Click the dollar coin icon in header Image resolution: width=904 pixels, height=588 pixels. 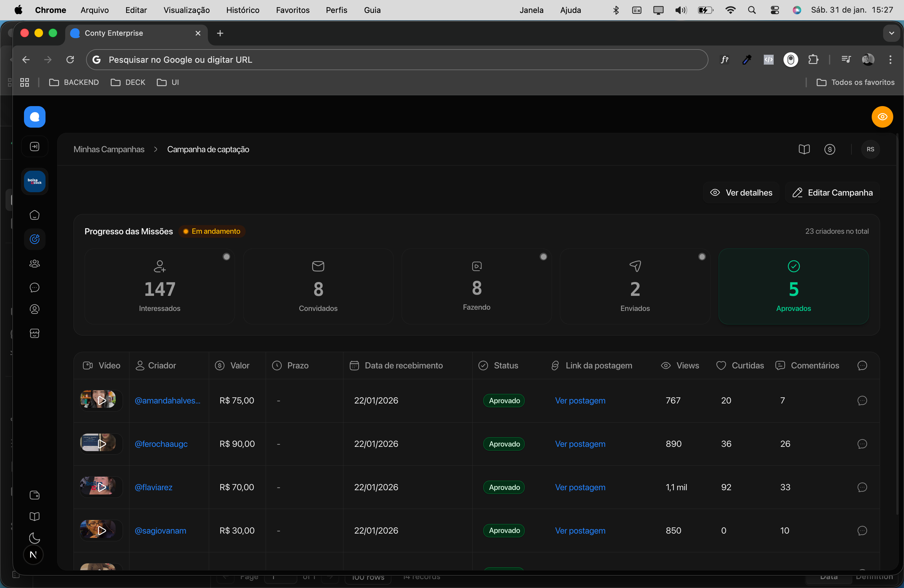(830, 149)
